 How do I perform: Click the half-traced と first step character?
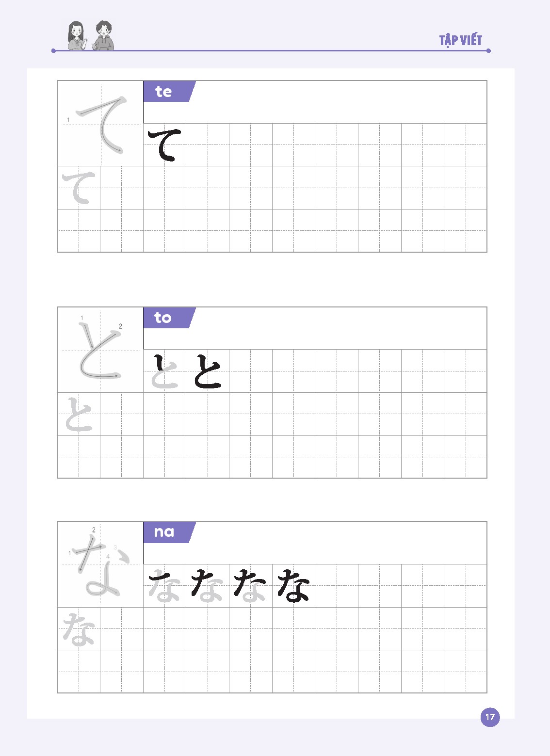tap(165, 371)
